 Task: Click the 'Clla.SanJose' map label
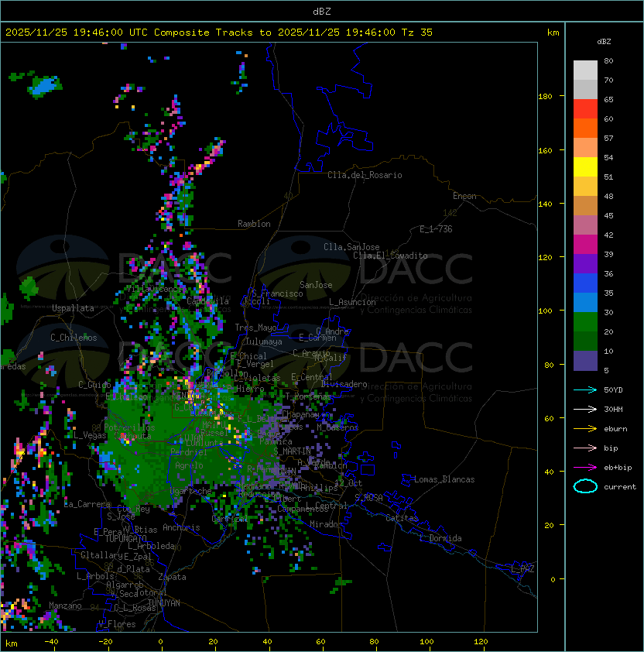351,247
